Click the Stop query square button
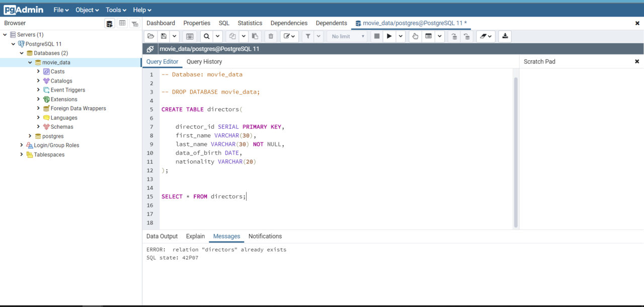This screenshot has width=644, height=307. click(x=376, y=36)
